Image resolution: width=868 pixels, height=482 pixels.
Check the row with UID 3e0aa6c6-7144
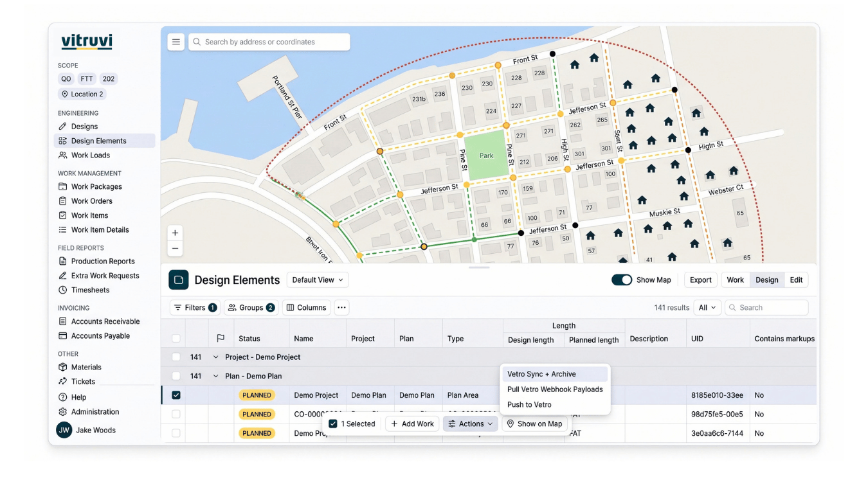(176, 434)
